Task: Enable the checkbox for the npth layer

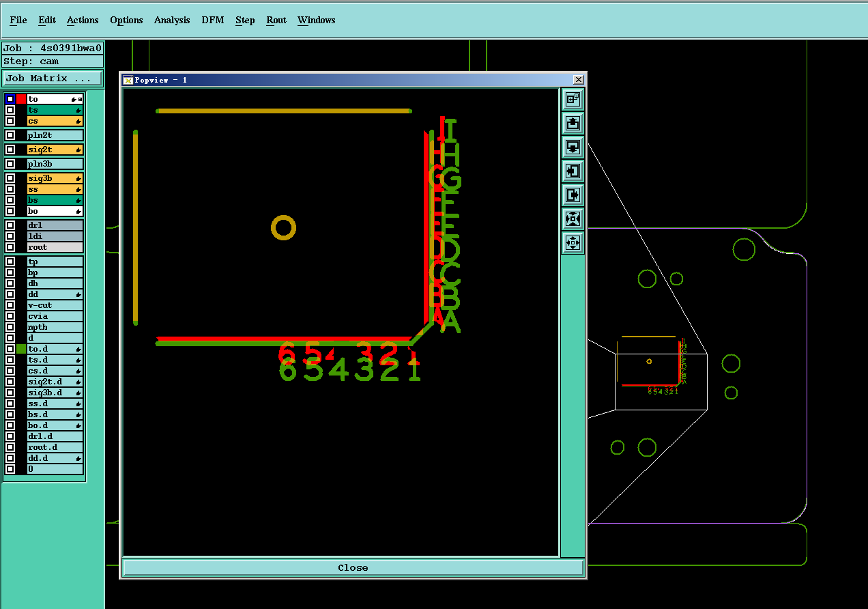Action: click(10, 327)
